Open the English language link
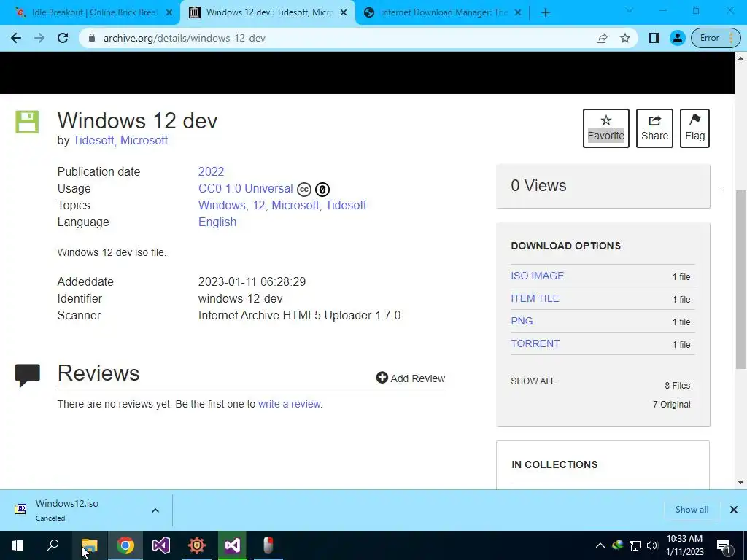Screen dimensions: 747x560 [217, 222]
